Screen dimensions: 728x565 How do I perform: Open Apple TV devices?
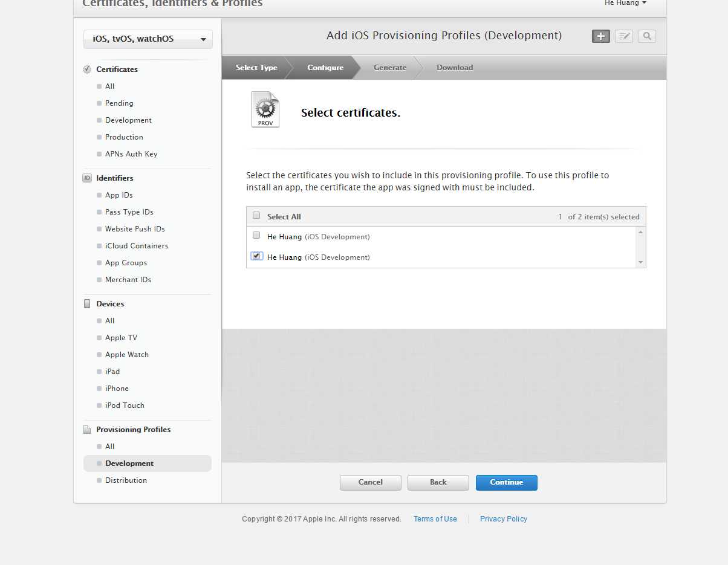coord(121,338)
